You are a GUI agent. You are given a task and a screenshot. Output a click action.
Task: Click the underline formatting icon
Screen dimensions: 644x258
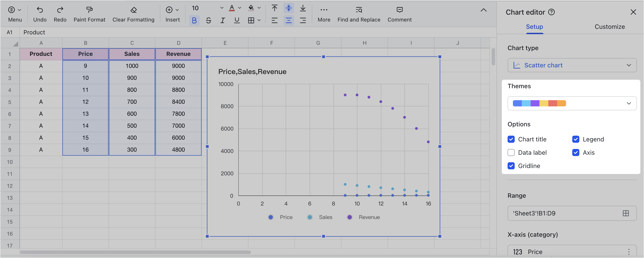click(237, 21)
